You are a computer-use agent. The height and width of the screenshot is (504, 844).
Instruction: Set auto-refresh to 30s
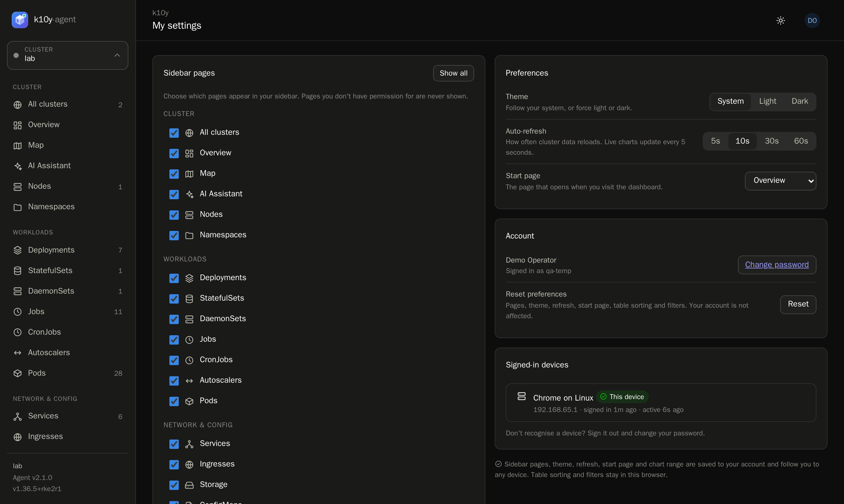(771, 141)
